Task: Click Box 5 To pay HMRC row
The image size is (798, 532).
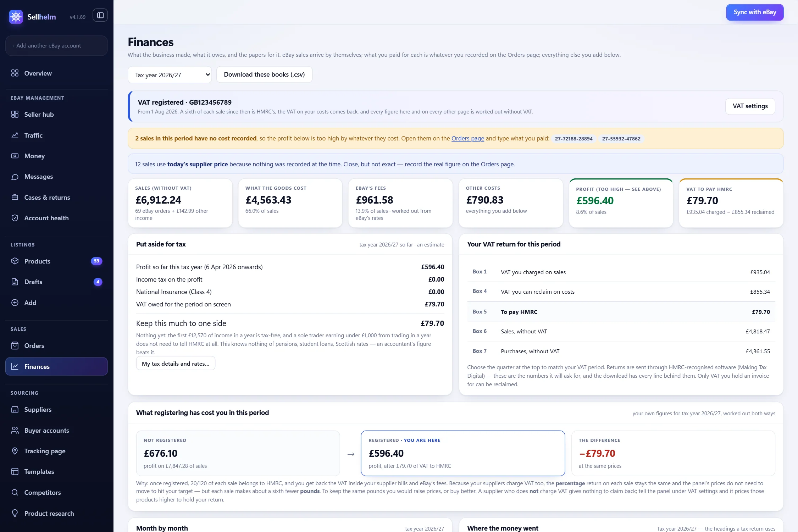Action: (x=621, y=312)
